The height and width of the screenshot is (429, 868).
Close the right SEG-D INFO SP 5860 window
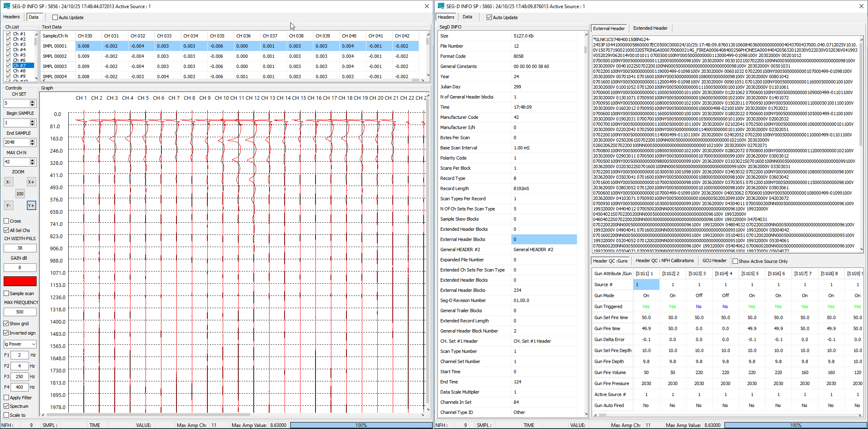[861, 6]
